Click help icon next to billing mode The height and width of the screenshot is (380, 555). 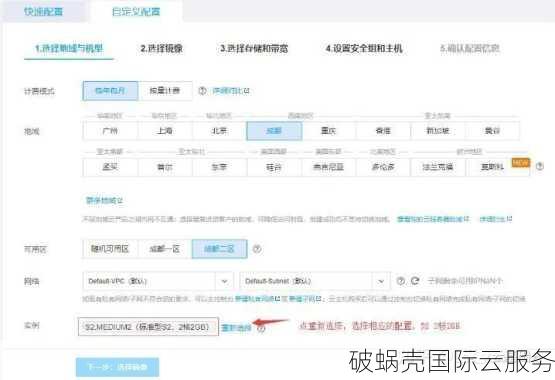click(x=202, y=91)
